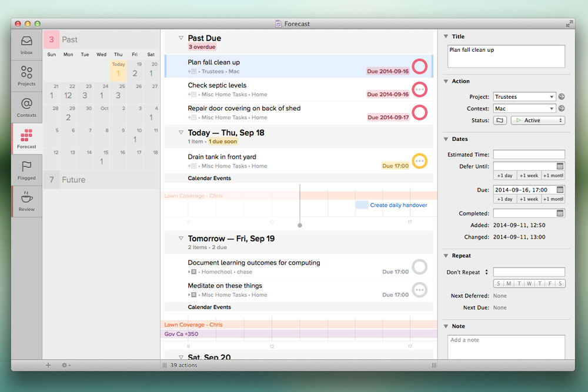Open the Inbox perspective
The width and height of the screenshot is (588, 392).
tap(26, 45)
